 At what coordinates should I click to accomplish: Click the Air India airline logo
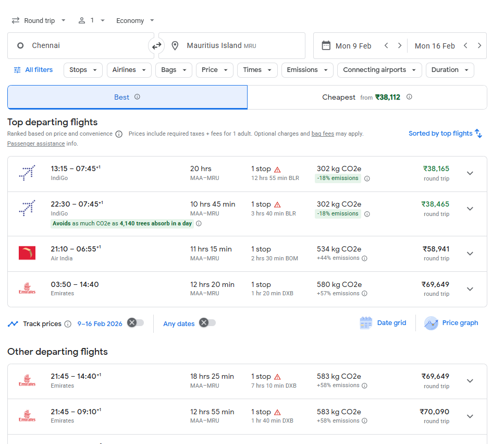click(x=27, y=254)
